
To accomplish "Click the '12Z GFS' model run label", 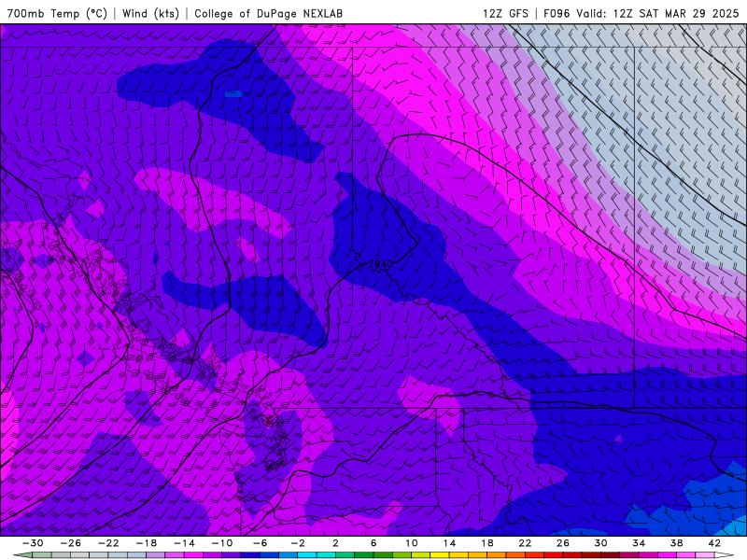I will (x=505, y=13).
